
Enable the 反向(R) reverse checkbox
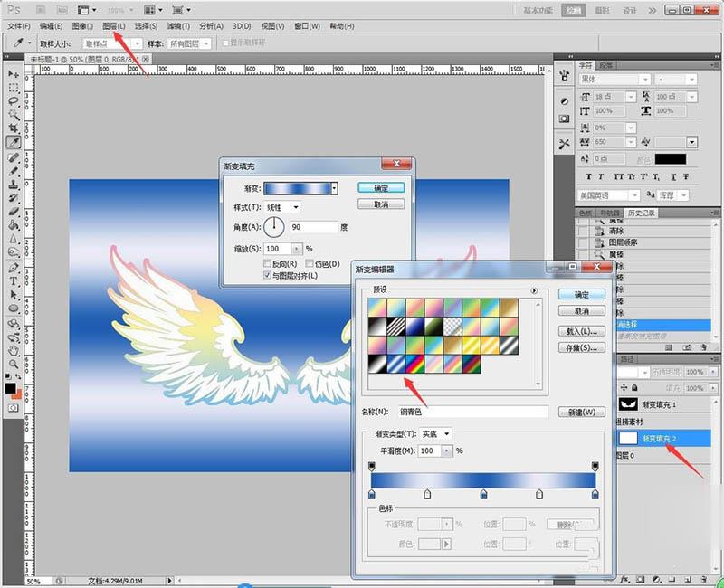(x=267, y=263)
